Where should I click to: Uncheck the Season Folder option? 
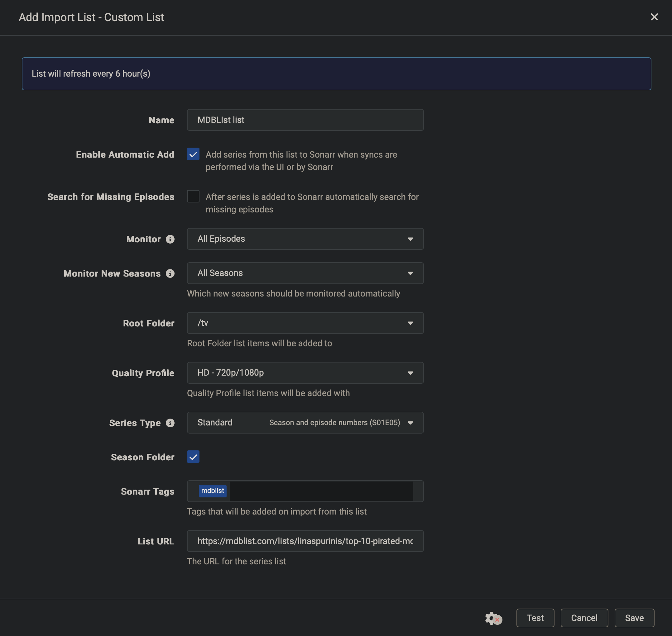pyautogui.click(x=193, y=457)
